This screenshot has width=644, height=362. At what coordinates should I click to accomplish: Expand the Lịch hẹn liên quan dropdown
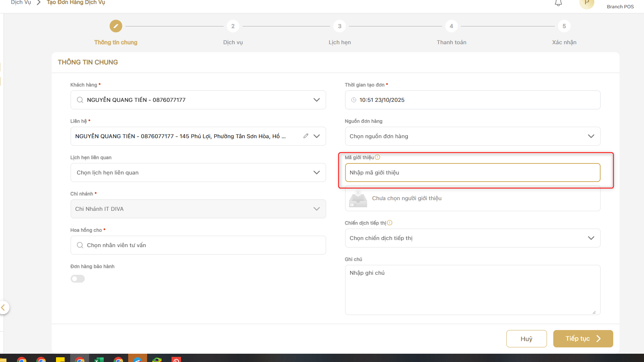(x=316, y=173)
